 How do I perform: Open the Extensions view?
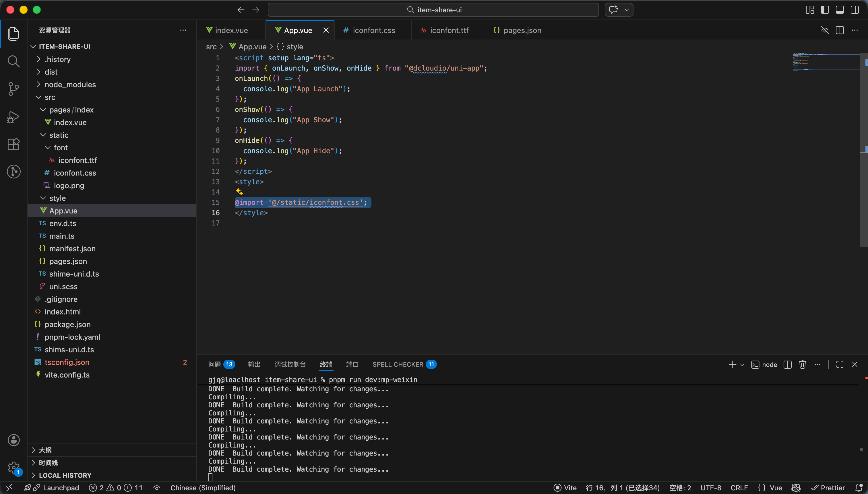point(13,144)
